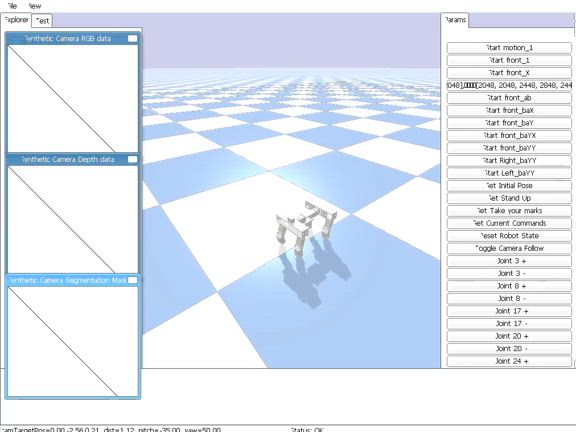576x432 pixels.
Task: Click Joint 17 + button
Action: tap(509, 311)
